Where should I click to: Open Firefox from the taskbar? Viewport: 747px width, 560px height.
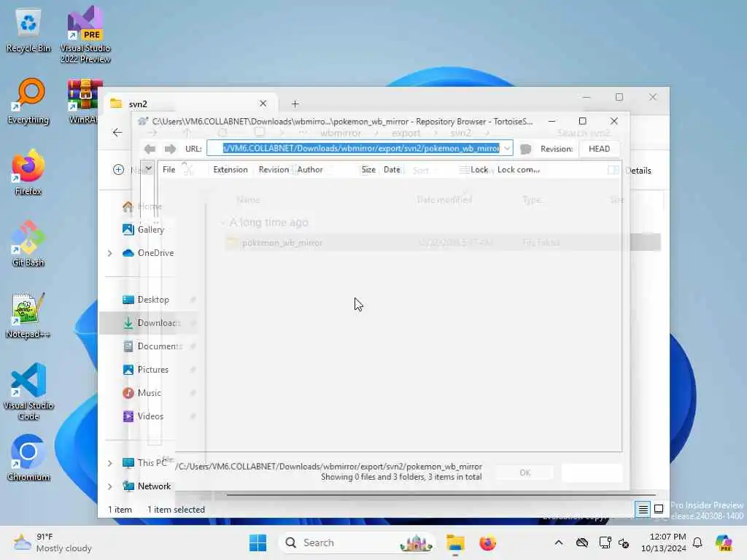[487, 542]
